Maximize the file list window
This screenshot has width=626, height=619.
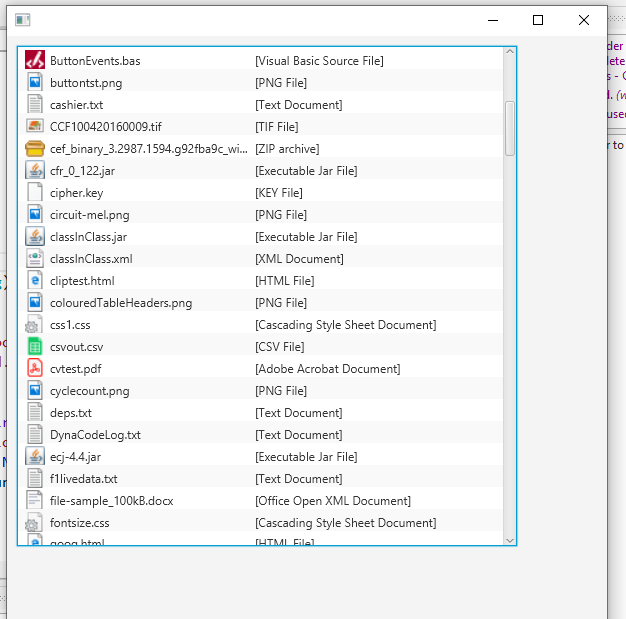538,20
